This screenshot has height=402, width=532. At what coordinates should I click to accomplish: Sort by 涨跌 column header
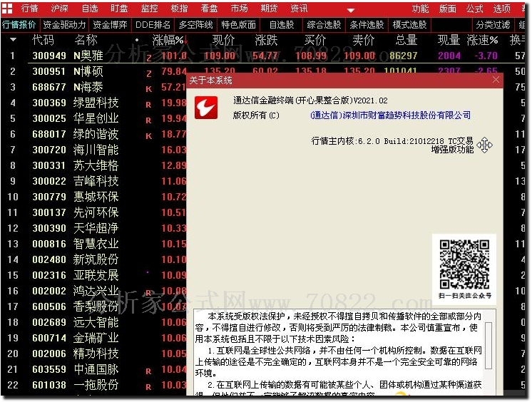pyautogui.click(x=266, y=40)
